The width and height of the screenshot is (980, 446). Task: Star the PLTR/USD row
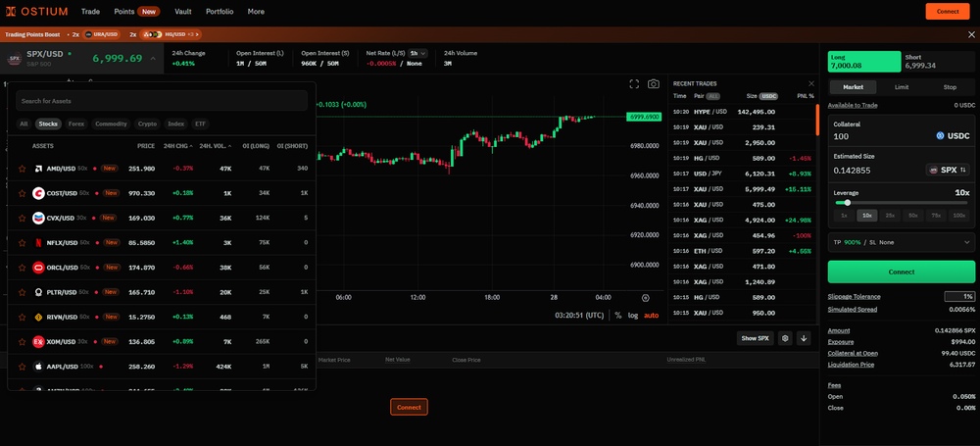click(x=22, y=292)
